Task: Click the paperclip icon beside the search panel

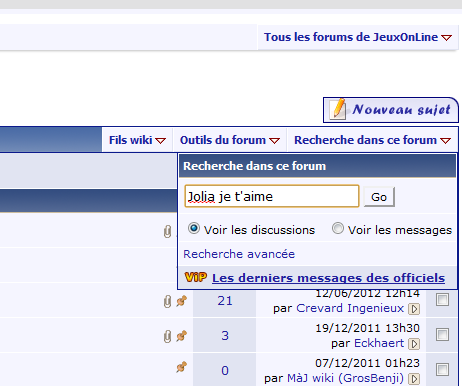Action: [x=167, y=231]
